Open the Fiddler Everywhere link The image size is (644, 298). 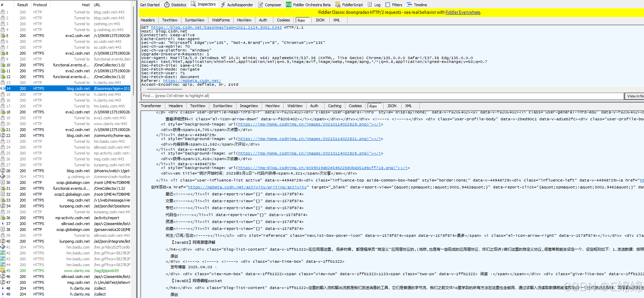coord(463,12)
